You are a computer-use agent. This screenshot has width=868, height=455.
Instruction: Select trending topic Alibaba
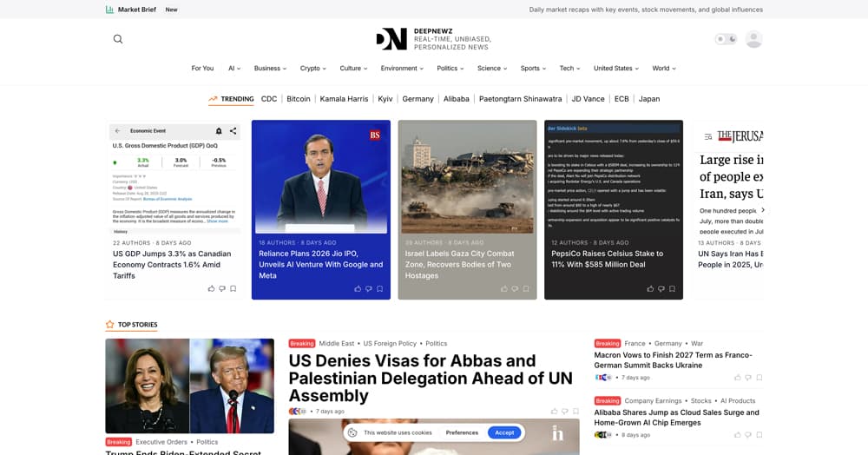tap(457, 99)
